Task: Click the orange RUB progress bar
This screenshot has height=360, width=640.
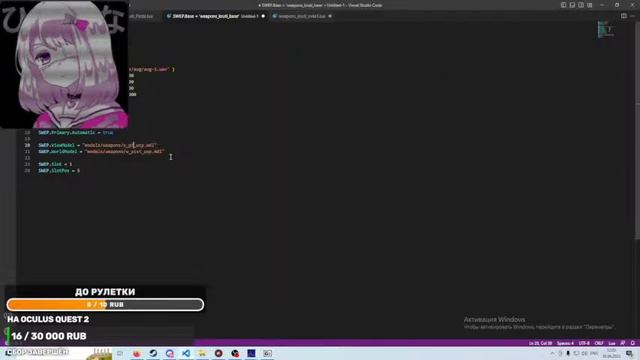Action: [105, 304]
